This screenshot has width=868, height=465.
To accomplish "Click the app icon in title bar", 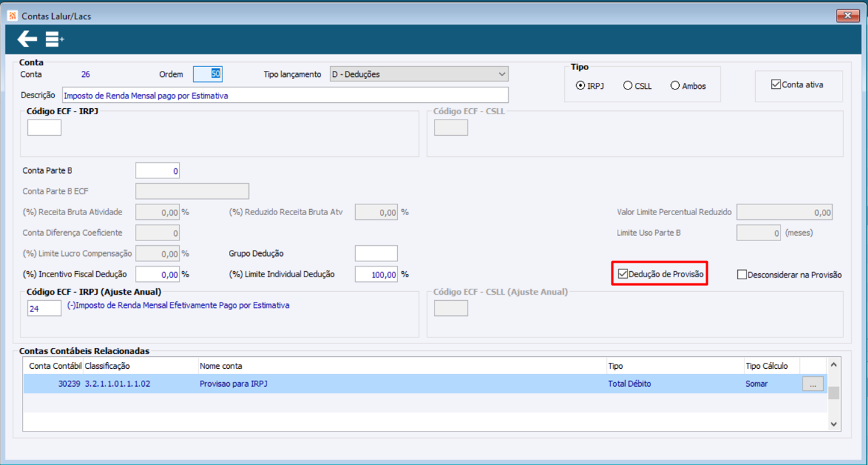I will click(11, 15).
